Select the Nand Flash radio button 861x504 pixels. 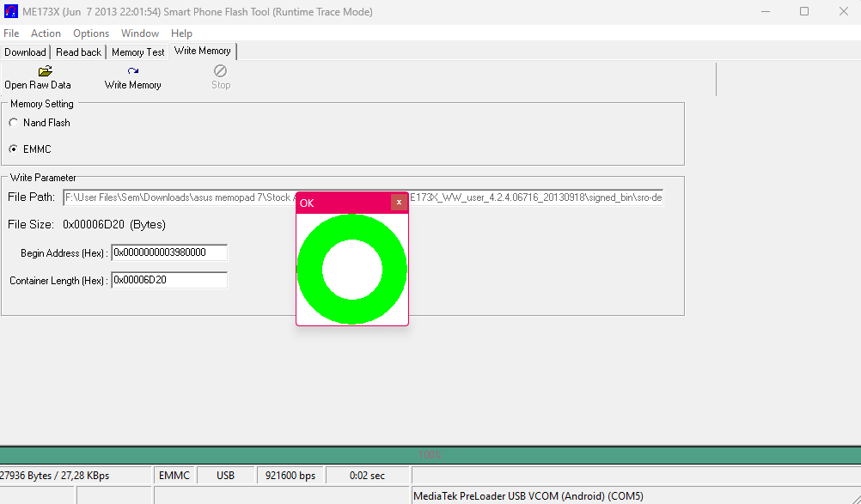pyautogui.click(x=14, y=123)
